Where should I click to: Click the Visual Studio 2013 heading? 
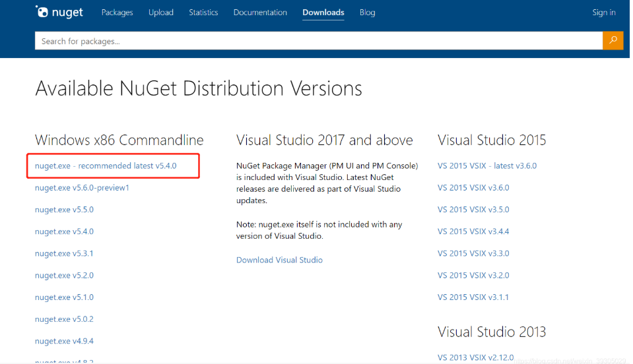point(492,332)
